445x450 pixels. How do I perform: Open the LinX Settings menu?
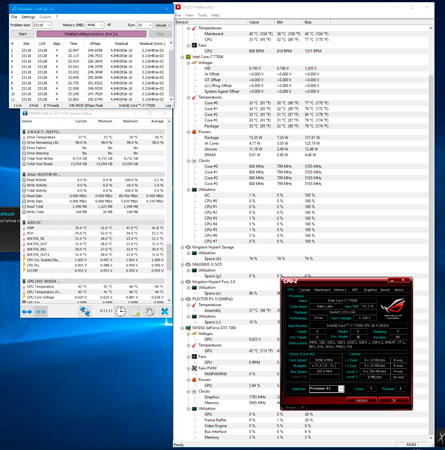pyautogui.click(x=28, y=17)
